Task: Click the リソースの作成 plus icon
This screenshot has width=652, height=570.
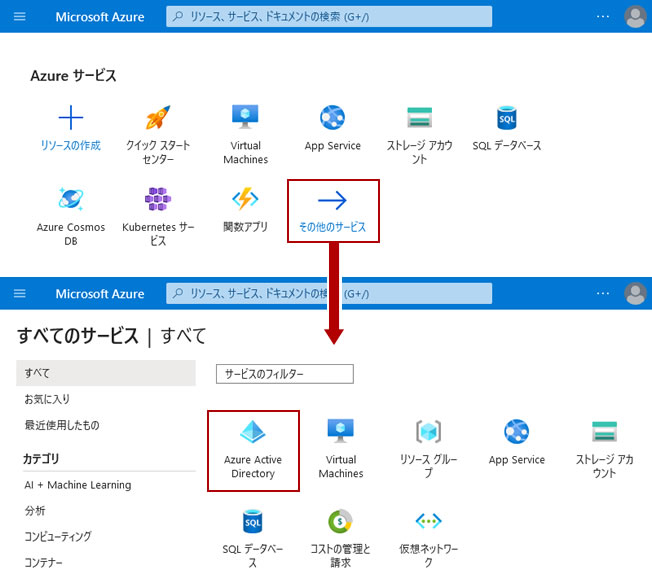Action: [71, 118]
